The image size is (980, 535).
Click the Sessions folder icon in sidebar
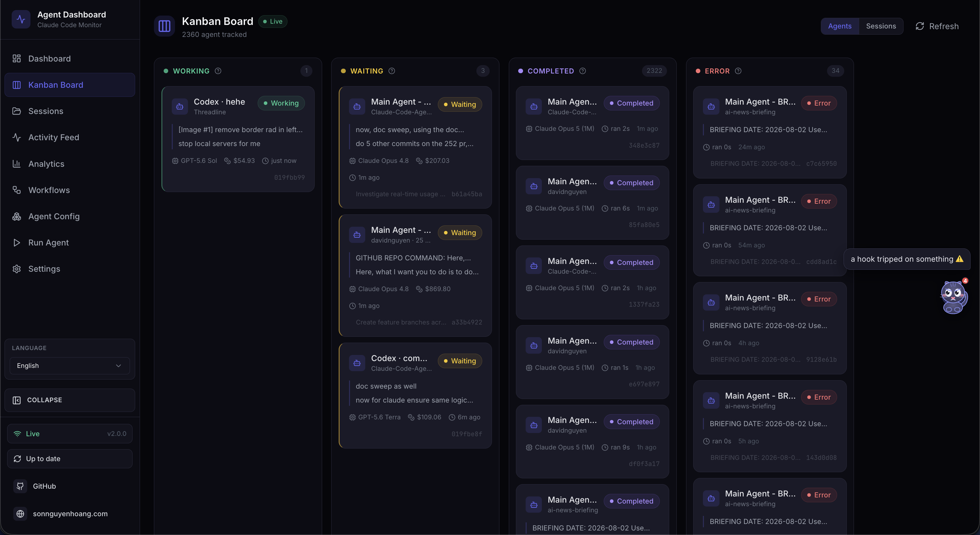click(x=16, y=111)
